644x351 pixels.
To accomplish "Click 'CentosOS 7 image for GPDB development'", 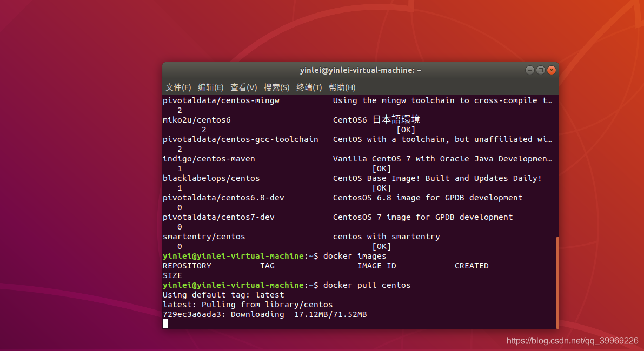I will [x=423, y=217].
